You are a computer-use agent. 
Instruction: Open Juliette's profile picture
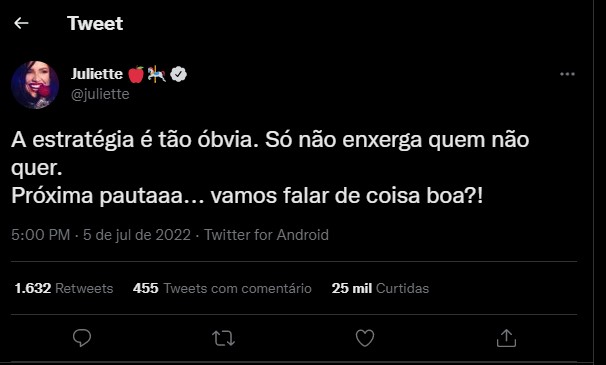coord(35,85)
